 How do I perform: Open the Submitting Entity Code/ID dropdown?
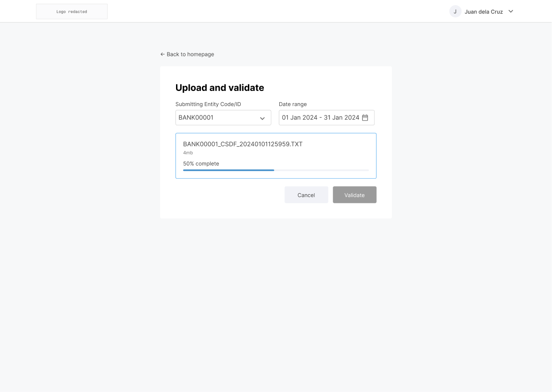coord(223,118)
